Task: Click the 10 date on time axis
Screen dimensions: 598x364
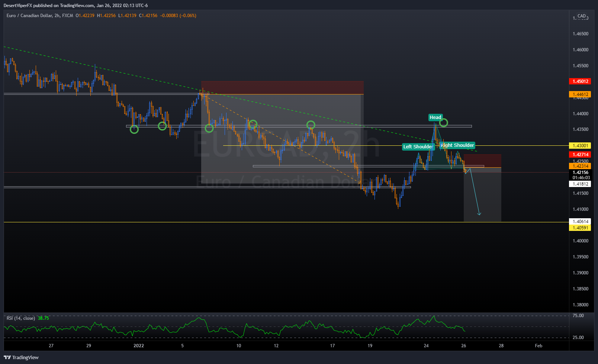Action: coord(239,346)
